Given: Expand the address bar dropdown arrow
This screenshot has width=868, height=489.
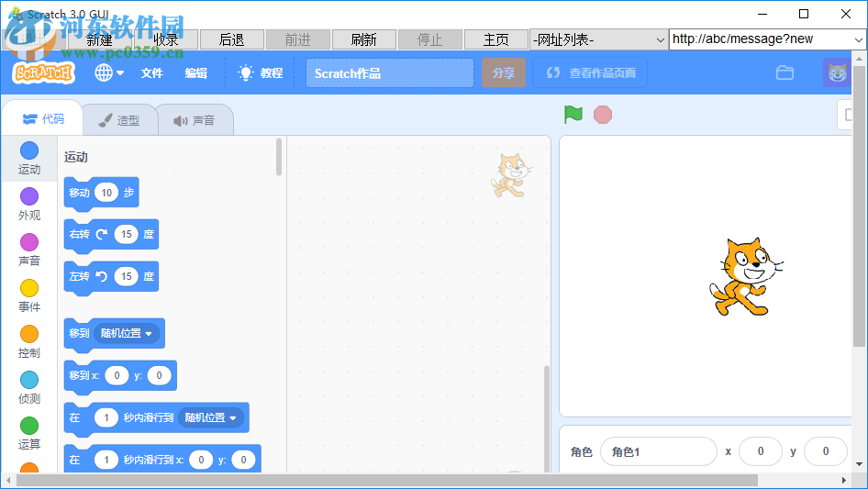Looking at the screenshot, I should (858, 39).
